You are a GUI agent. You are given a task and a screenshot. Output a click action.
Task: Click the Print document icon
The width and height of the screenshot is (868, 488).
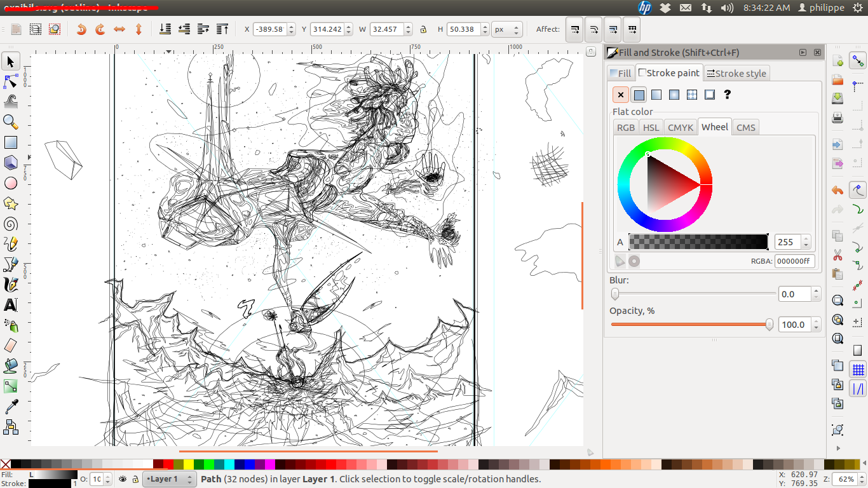pyautogui.click(x=837, y=118)
